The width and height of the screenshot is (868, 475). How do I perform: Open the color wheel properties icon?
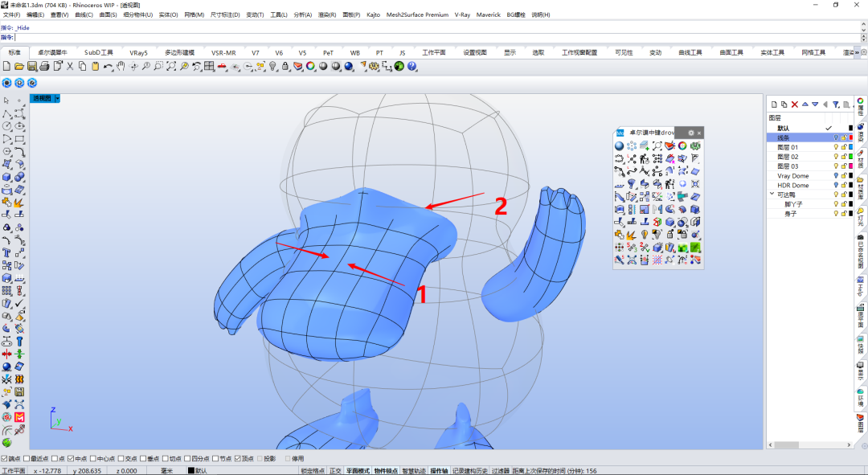pyautogui.click(x=310, y=66)
